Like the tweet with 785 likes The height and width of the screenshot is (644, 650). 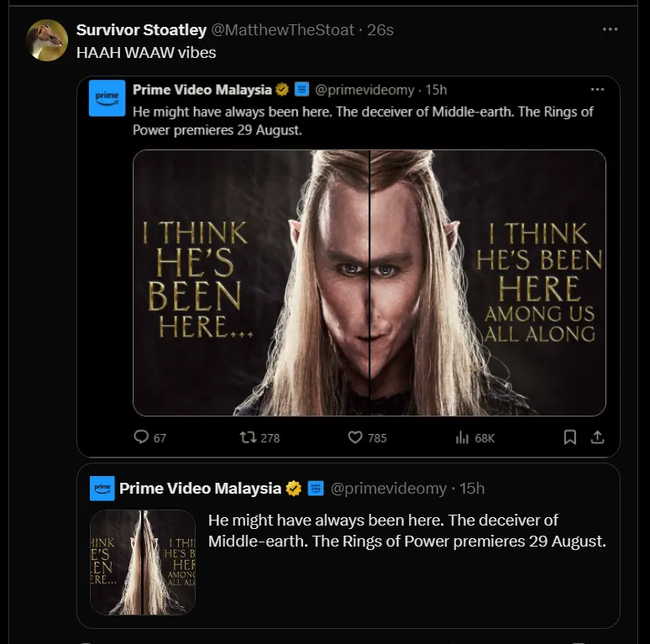pyautogui.click(x=355, y=437)
